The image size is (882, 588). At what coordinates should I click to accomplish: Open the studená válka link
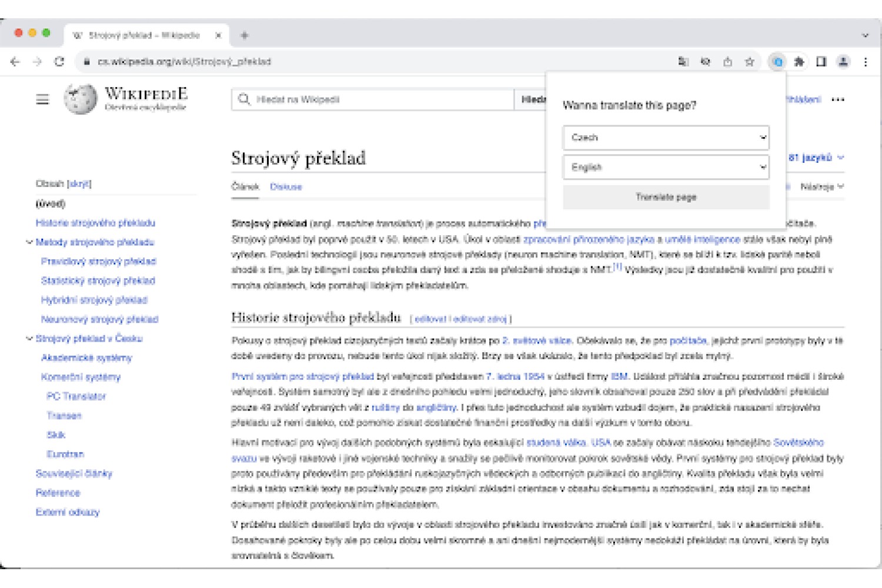point(556,442)
